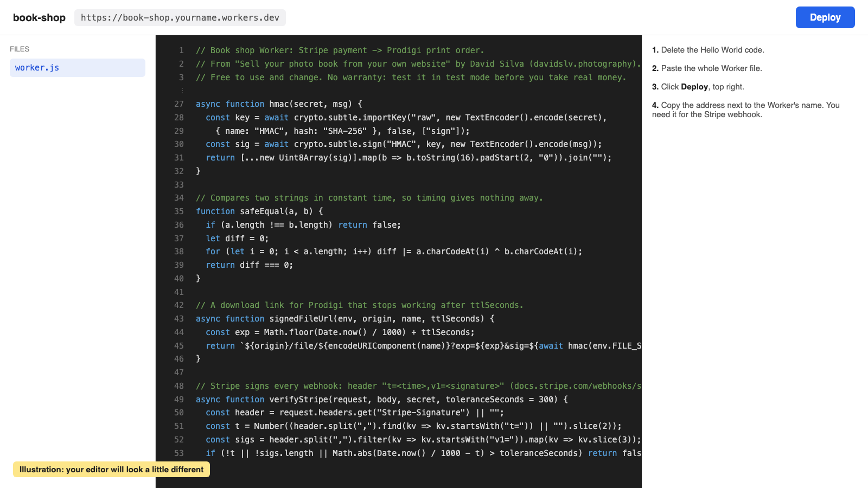Click the 'Free to use and change' comment line
The width and height of the screenshot is (868, 488).
tap(411, 78)
